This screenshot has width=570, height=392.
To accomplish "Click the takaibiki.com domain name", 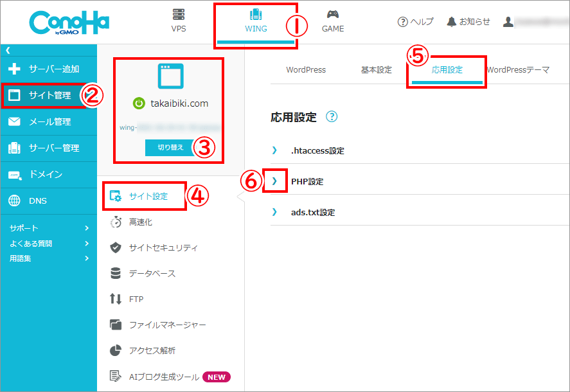I will (179, 103).
